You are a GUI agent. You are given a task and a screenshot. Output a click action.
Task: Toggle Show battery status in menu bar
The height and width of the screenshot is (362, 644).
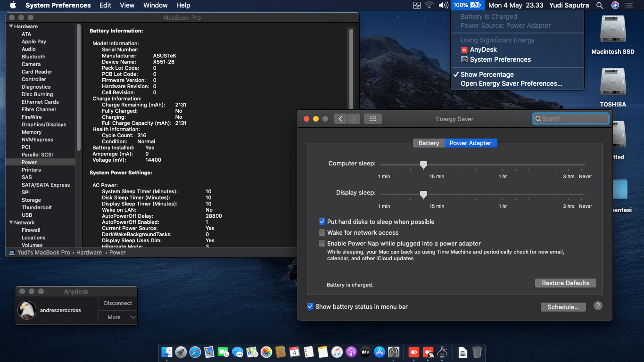point(310,306)
